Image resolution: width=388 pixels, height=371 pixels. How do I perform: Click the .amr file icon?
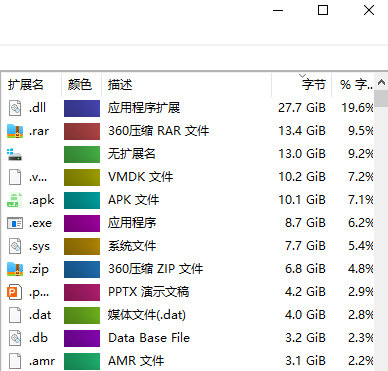click(x=15, y=361)
